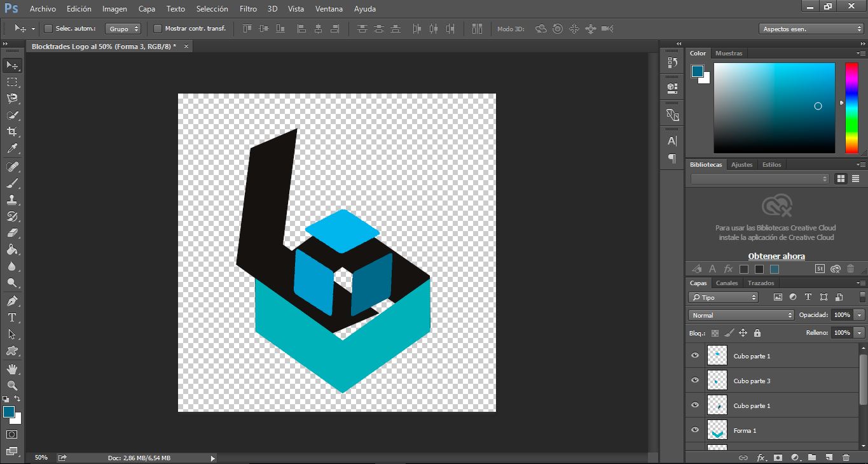Select the Eraser tool
The height and width of the screenshot is (464, 868).
[12, 233]
